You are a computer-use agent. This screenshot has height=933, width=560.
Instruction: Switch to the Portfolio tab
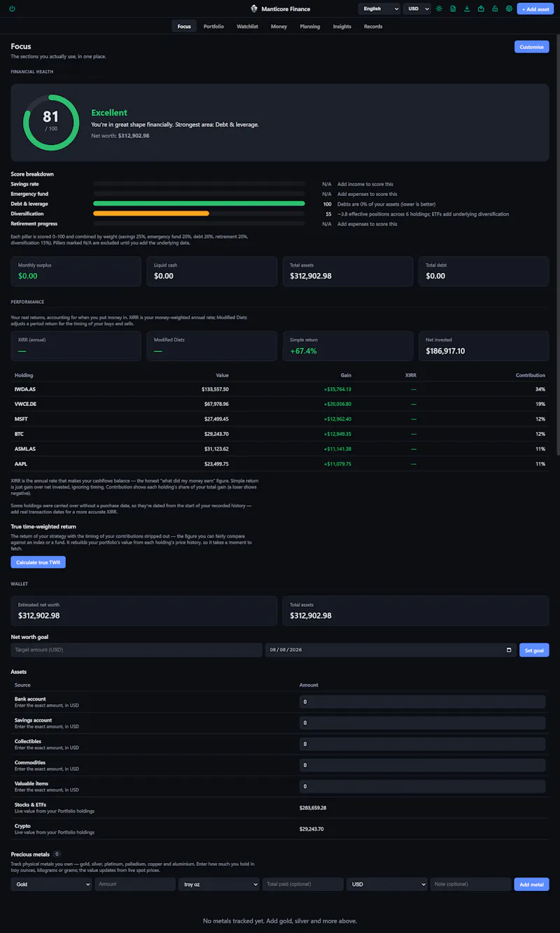(213, 27)
